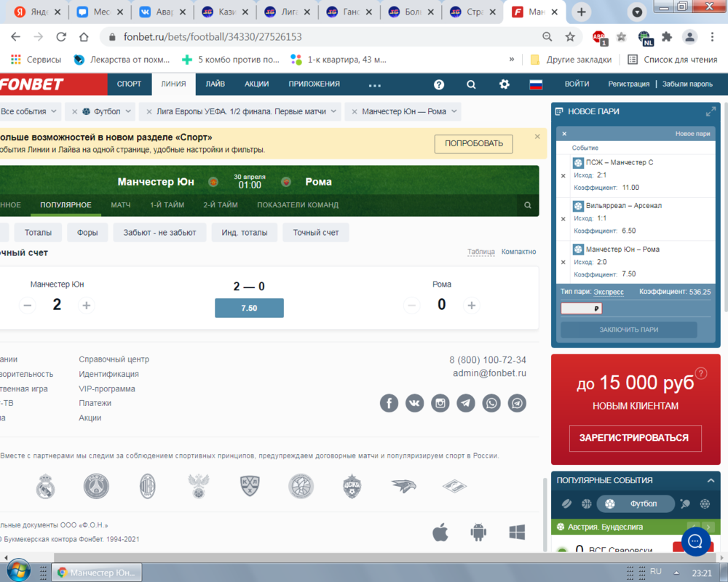Clear the whole Новое пари slip
Viewport: 728px width, 582px height.
click(564, 134)
